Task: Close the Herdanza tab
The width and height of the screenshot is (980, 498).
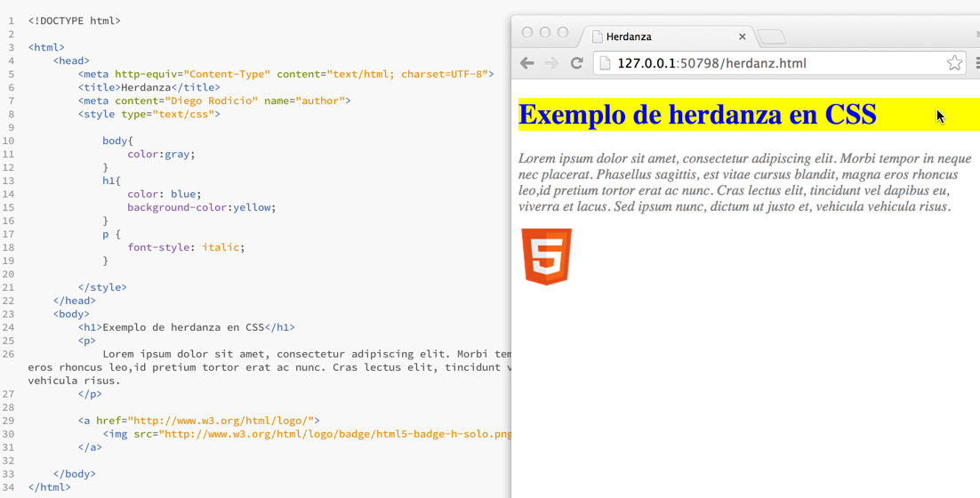Action: click(742, 36)
